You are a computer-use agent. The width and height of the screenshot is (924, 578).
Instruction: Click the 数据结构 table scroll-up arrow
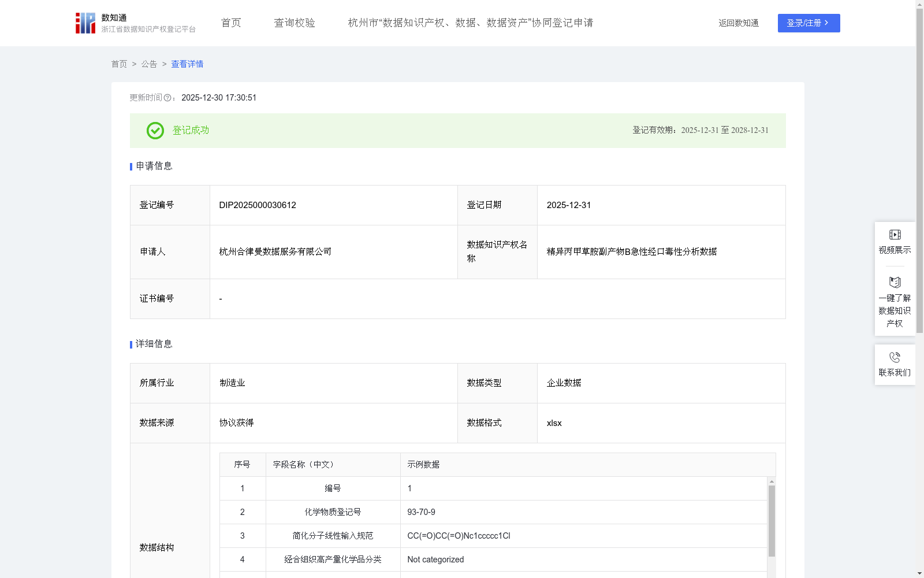coord(772,481)
